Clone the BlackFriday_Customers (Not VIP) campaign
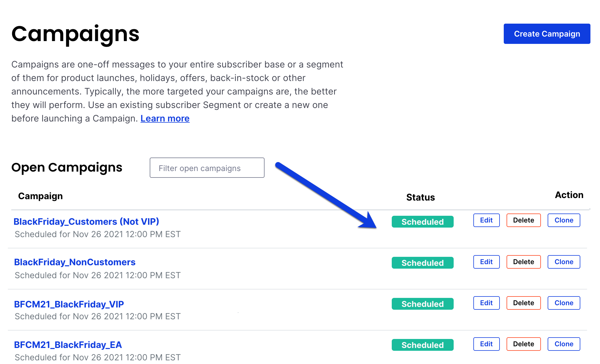The height and width of the screenshot is (364, 600). [564, 220]
